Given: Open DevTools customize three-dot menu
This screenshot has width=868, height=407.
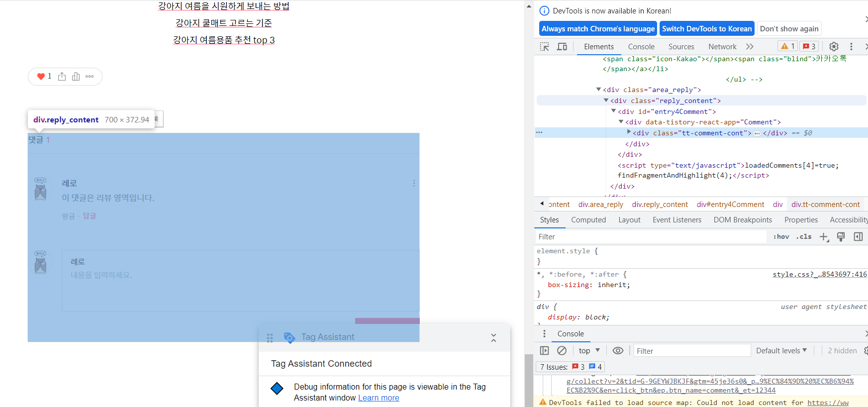Looking at the screenshot, I should (x=851, y=47).
